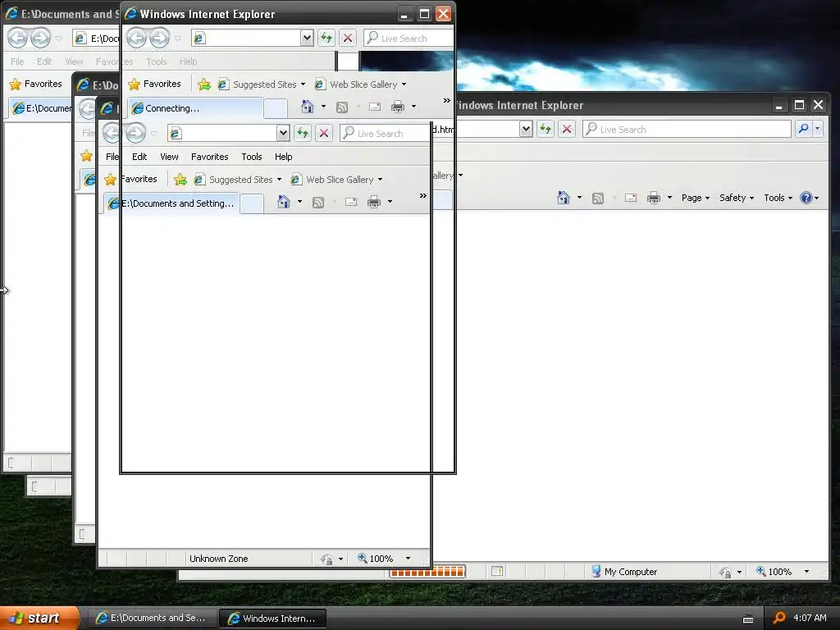Click search magnifier icon in system tray

tap(779, 618)
